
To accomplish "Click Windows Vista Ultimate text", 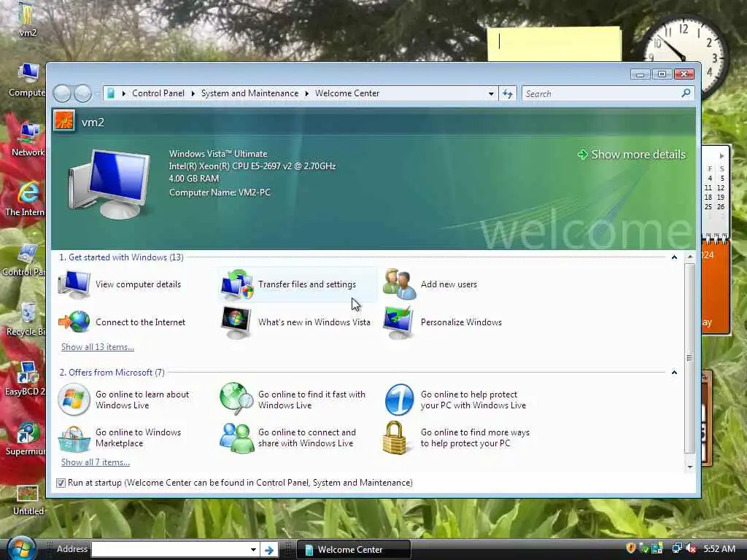I will pyautogui.click(x=218, y=154).
